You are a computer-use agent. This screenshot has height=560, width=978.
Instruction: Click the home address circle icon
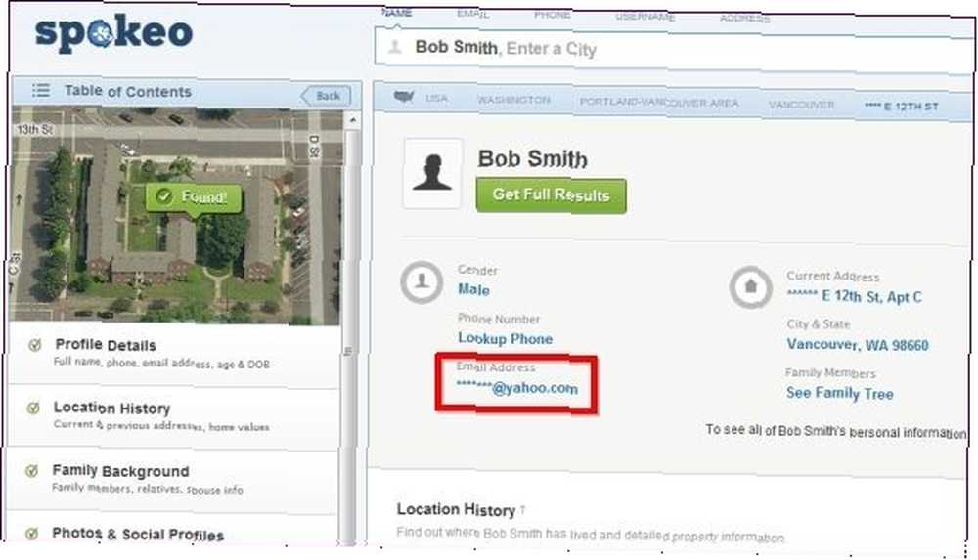point(750,287)
